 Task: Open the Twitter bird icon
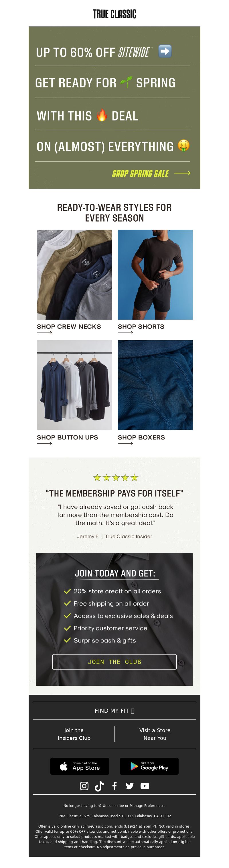coord(129,786)
